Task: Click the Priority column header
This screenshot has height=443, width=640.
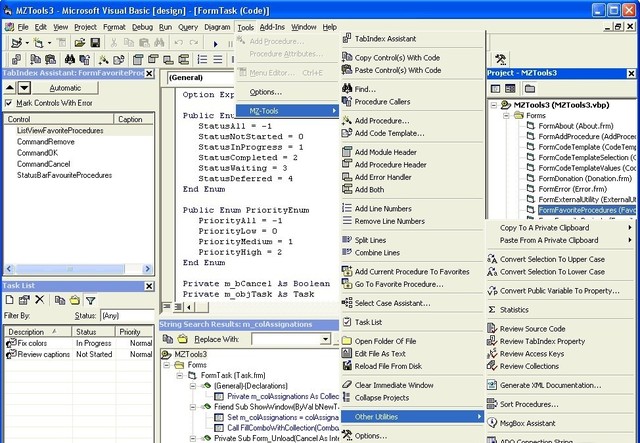Action: [134, 332]
